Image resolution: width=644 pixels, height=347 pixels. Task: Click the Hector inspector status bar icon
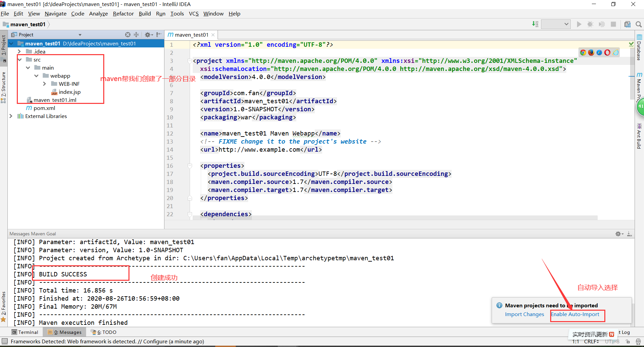(x=638, y=342)
